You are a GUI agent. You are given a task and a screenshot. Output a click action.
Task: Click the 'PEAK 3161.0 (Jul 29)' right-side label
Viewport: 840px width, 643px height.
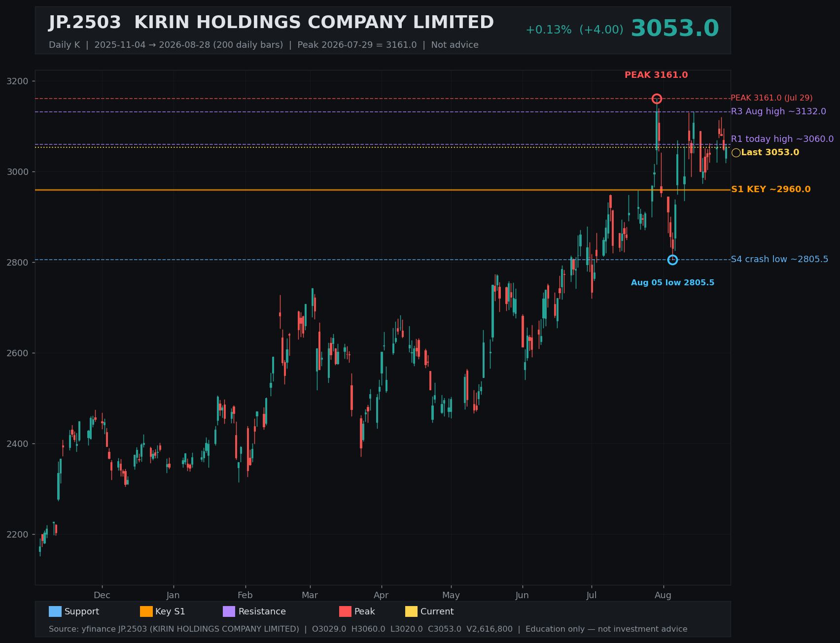(x=771, y=98)
